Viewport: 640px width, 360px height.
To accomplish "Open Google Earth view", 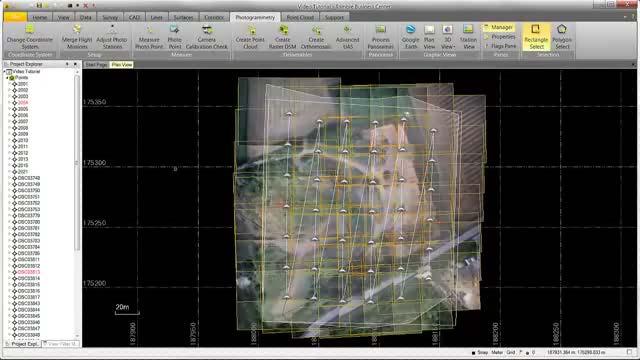I will (410, 37).
